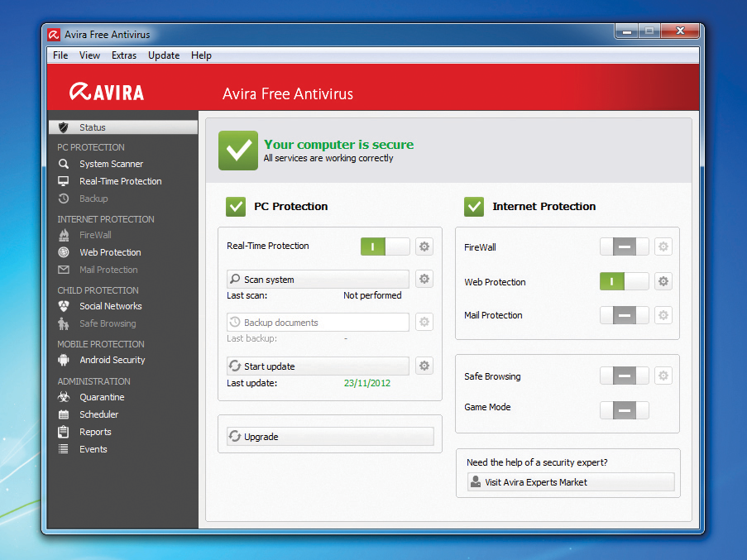Image resolution: width=747 pixels, height=560 pixels.
Task: Open the Extras menu
Action: (x=123, y=55)
